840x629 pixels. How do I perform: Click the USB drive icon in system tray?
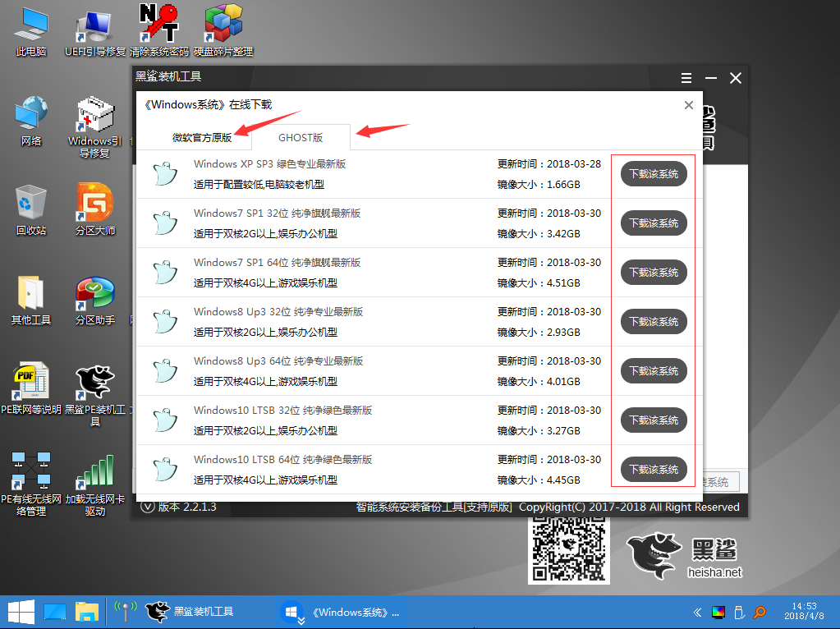(741, 612)
